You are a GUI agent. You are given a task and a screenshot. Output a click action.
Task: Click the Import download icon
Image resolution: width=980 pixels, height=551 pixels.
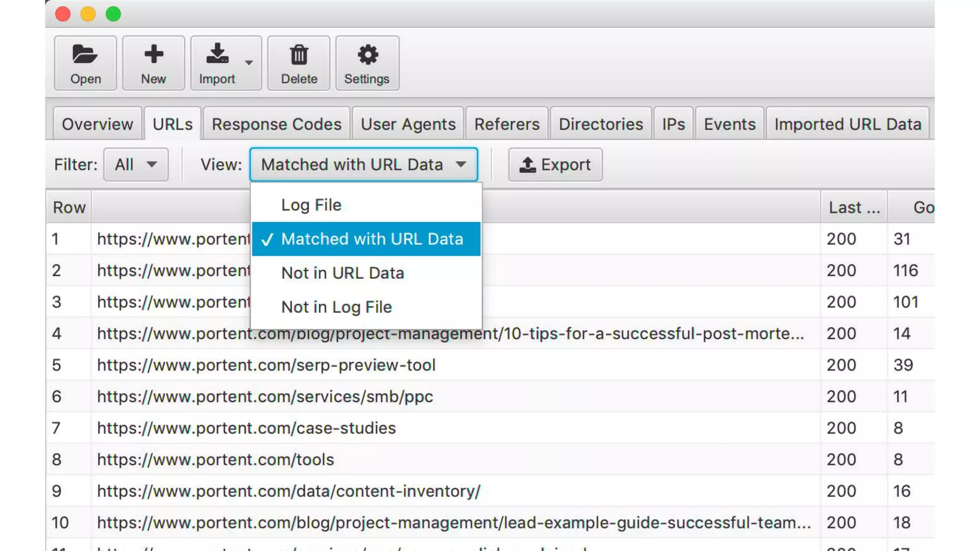217,54
